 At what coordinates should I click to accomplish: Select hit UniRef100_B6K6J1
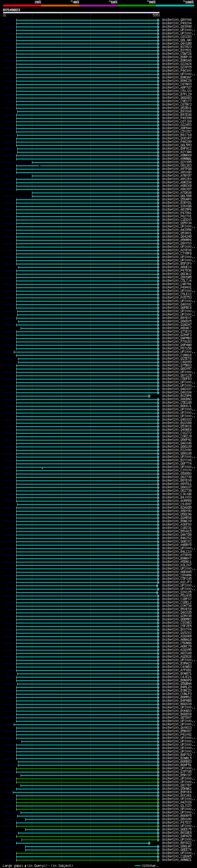[176, 406]
